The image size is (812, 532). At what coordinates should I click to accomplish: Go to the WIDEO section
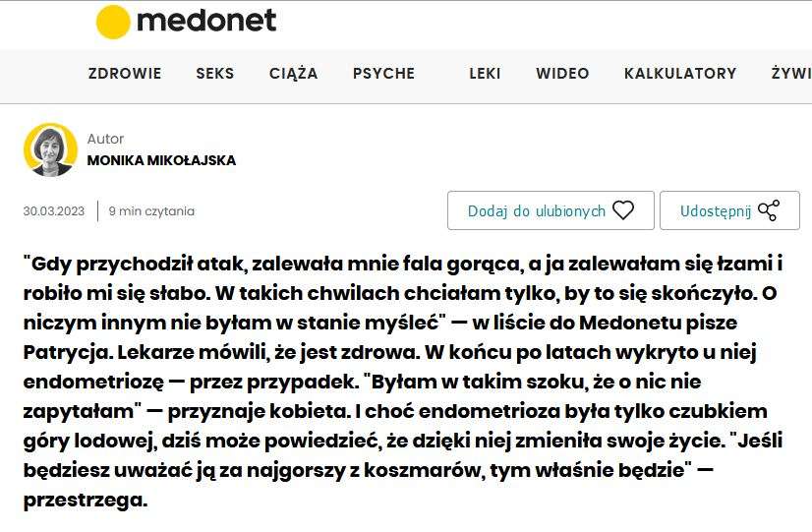click(x=562, y=74)
